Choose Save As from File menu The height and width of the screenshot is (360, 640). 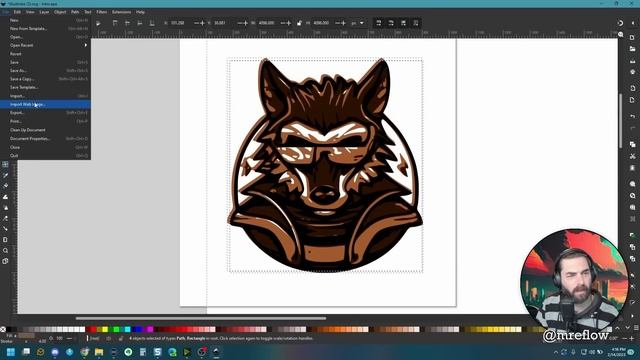[45, 71]
